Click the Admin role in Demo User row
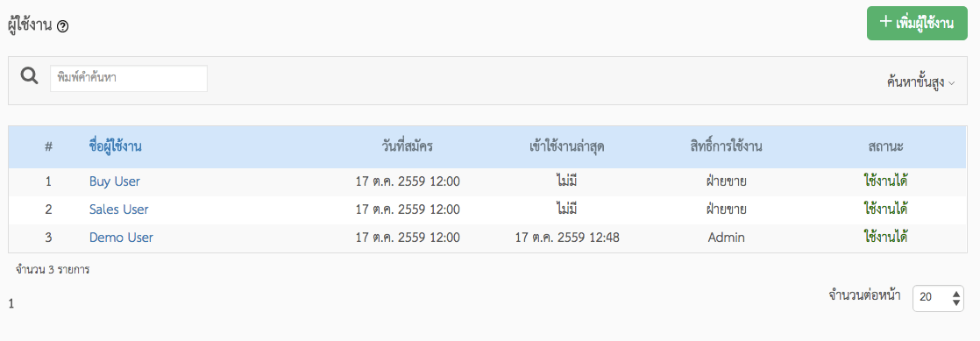This screenshot has height=341, width=980. (x=727, y=238)
